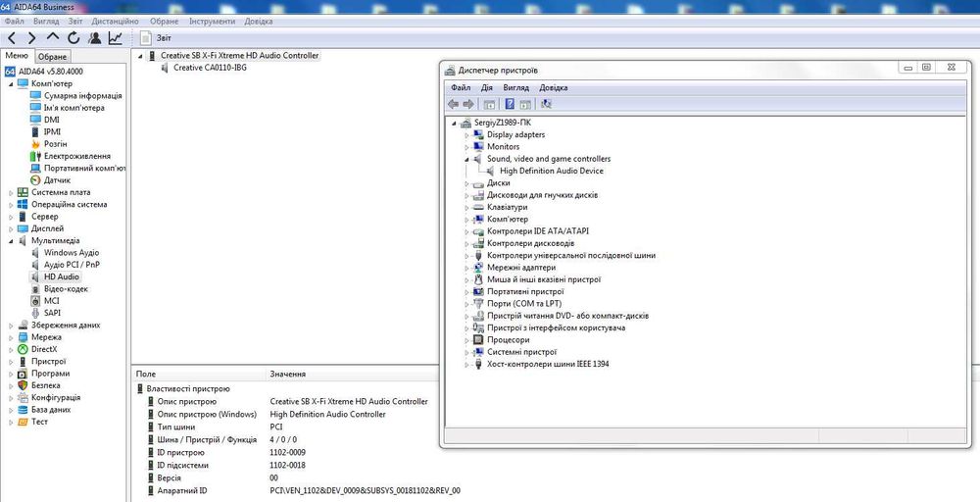Switch to the Обране tab
The width and height of the screenshot is (980, 502).
point(53,56)
